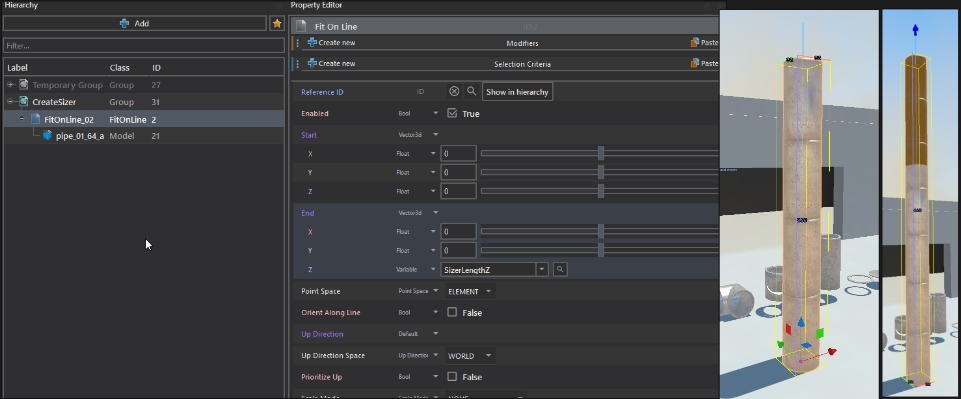Viewport: 961px width, 399px height.
Task: Click the blue arrow at the top of the pipe in right viewport
Action: tap(916, 29)
